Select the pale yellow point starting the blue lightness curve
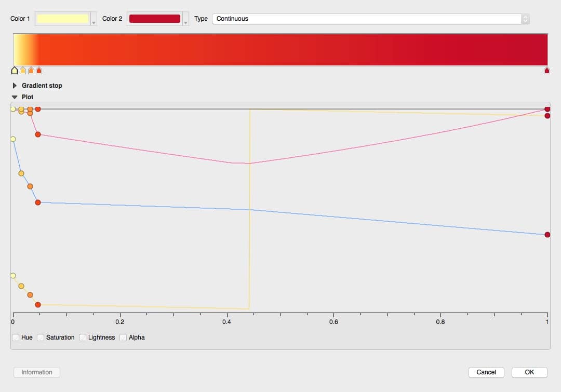Screen dimensions: 561x392 pos(13,139)
